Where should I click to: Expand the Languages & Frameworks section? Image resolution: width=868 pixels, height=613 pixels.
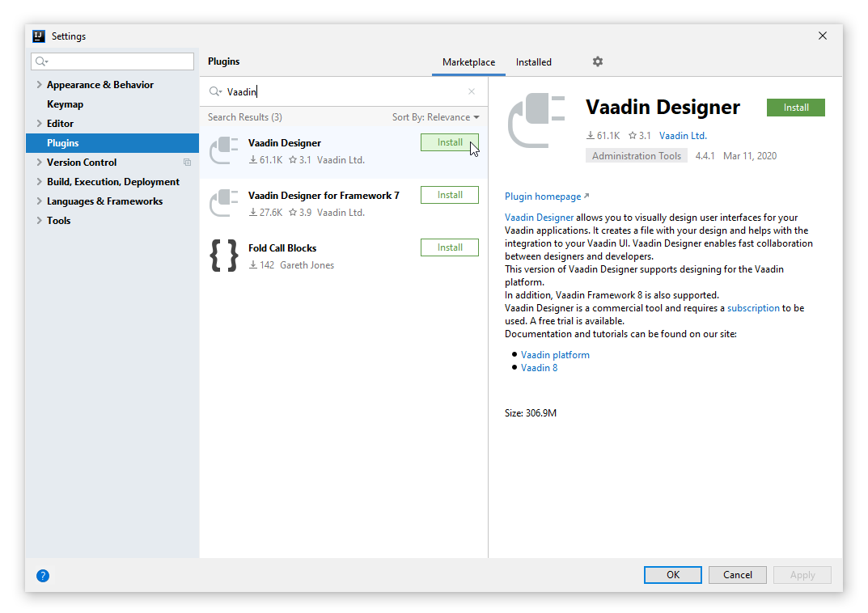pos(39,201)
